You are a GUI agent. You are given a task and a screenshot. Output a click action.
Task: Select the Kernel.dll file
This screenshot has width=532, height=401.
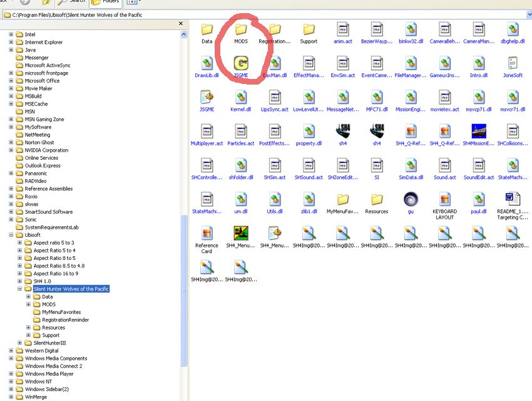click(x=241, y=98)
